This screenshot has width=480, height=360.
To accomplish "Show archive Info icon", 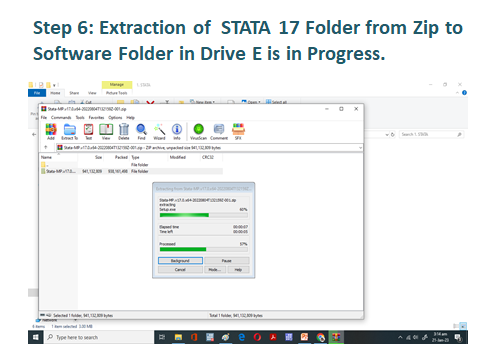I will (177, 131).
